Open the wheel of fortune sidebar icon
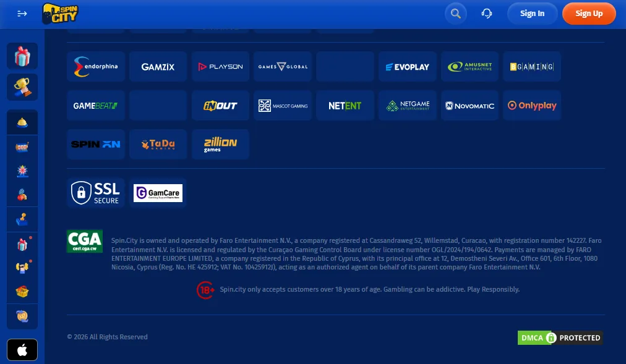The width and height of the screenshot is (626, 364). (x=22, y=171)
